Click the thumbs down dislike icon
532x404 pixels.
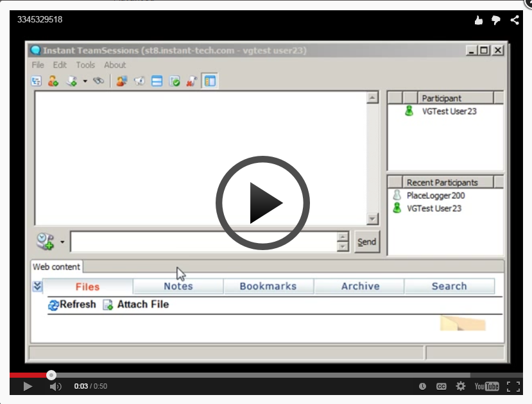click(x=495, y=21)
